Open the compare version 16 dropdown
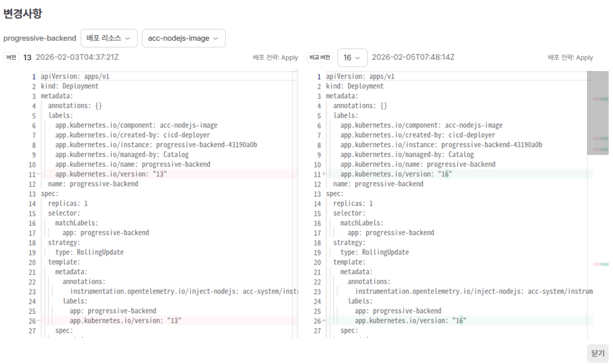The height and width of the screenshot is (364, 613). point(352,58)
